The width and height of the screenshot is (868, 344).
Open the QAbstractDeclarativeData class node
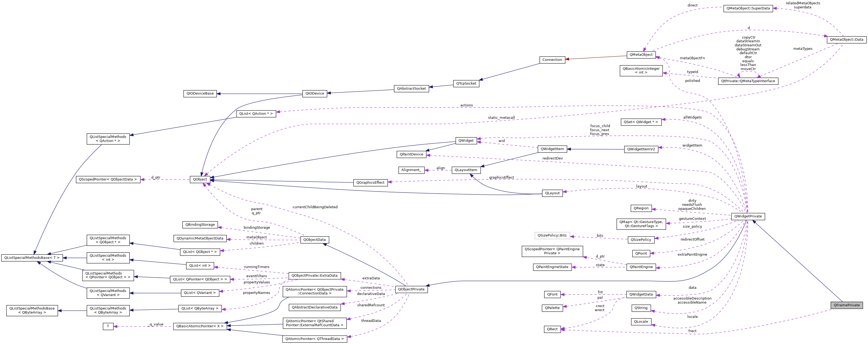pyautogui.click(x=314, y=308)
